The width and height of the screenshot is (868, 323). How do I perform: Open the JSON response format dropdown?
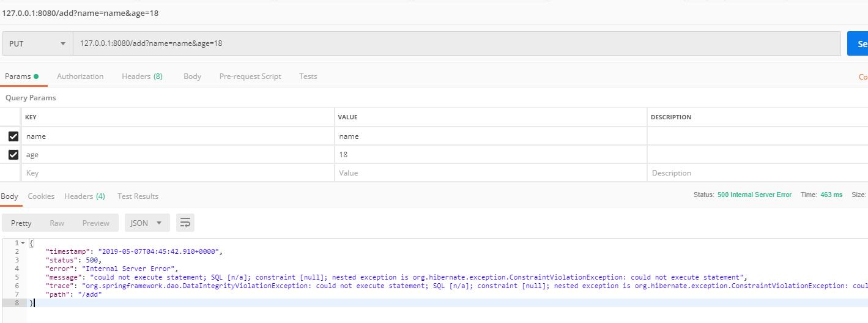pyautogui.click(x=146, y=223)
